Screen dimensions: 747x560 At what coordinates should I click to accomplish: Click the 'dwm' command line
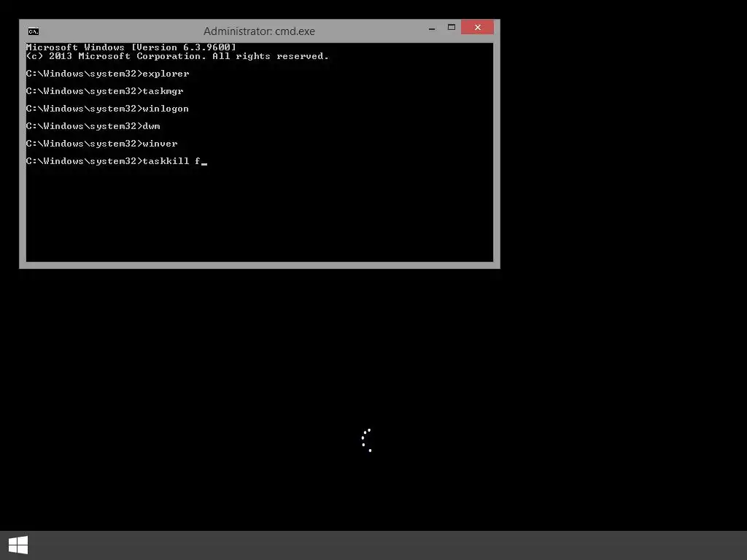point(93,126)
